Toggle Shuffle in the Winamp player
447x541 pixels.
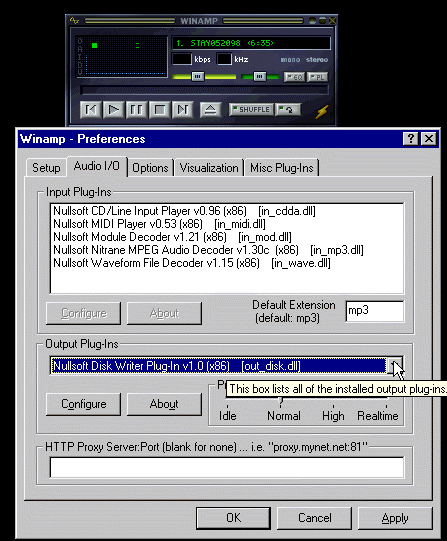pos(251,110)
